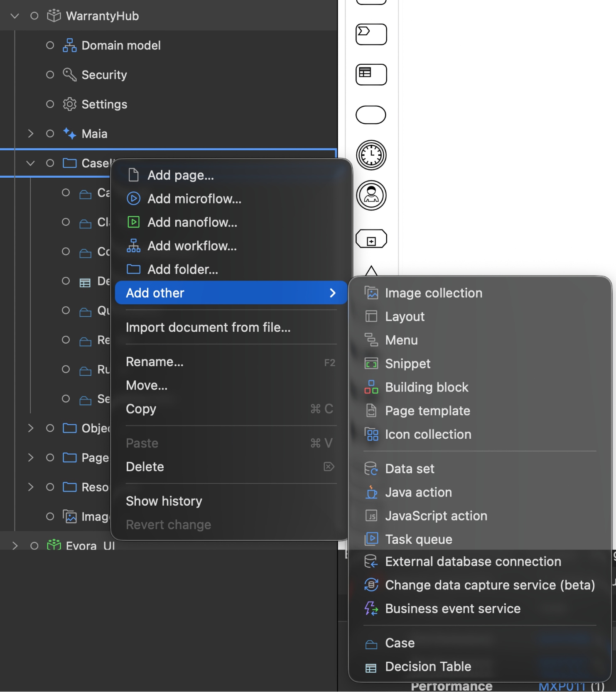Screen dimensions: 616x692
Task: Add a Snippet from the submenu
Action: click(x=480, y=364)
